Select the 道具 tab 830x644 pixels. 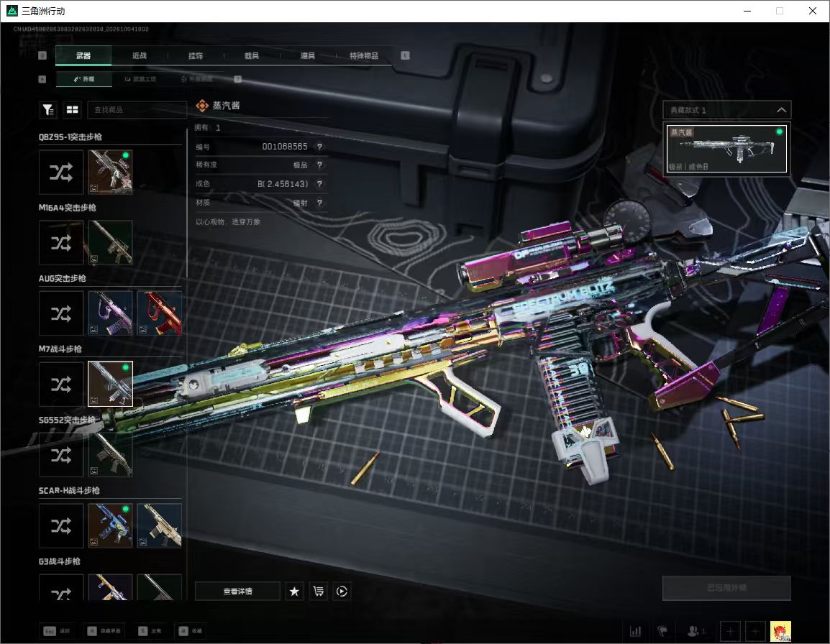[308, 55]
